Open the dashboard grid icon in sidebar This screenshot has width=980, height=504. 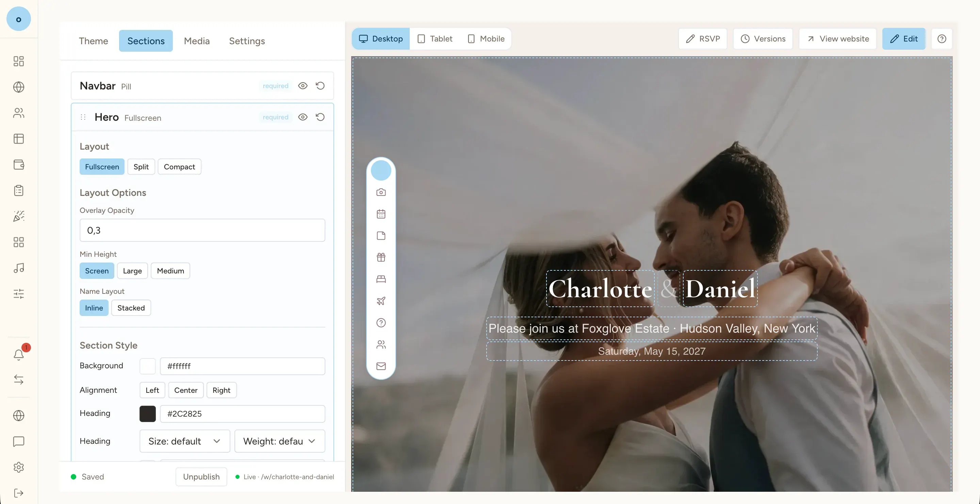pyautogui.click(x=19, y=61)
